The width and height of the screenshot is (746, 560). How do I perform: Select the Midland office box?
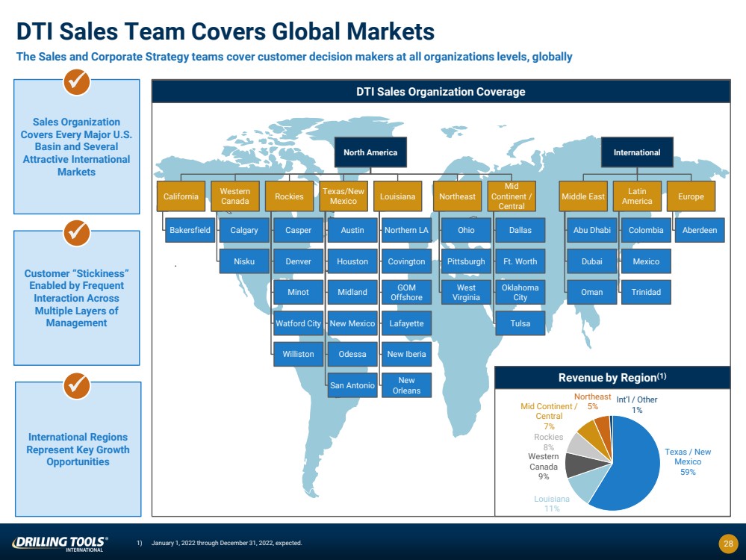pos(352,292)
